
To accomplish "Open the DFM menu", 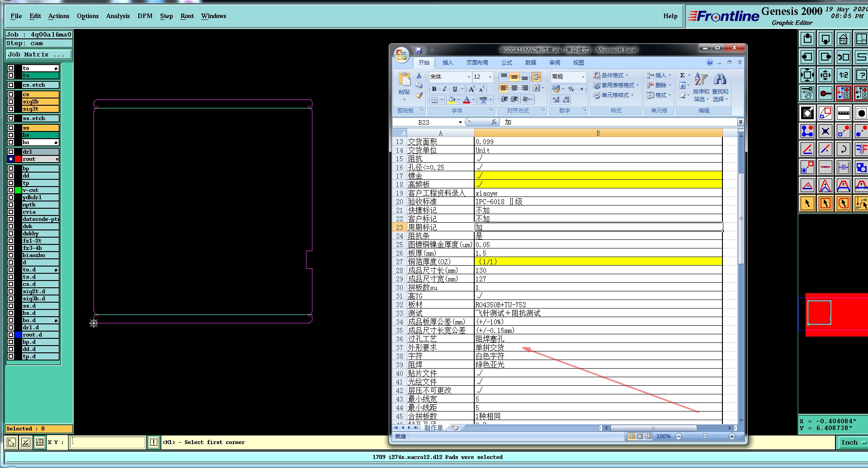I will tap(145, 16).
